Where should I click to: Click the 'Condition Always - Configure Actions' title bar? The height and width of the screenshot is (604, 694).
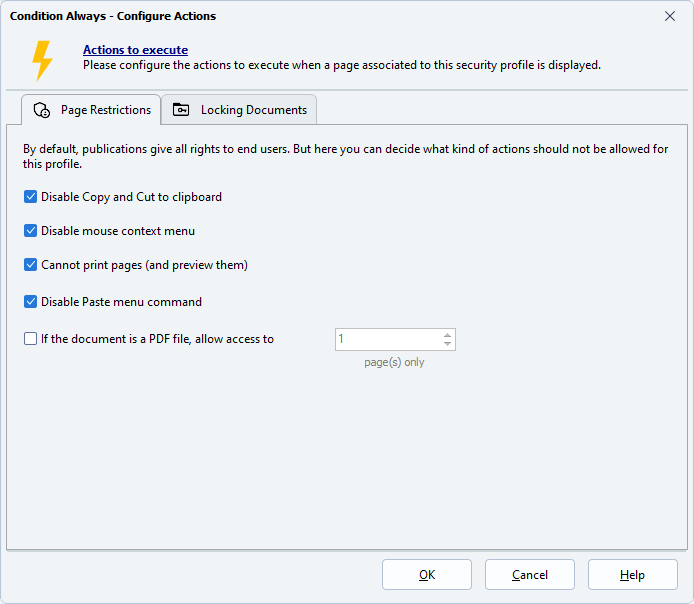point(300,16)
